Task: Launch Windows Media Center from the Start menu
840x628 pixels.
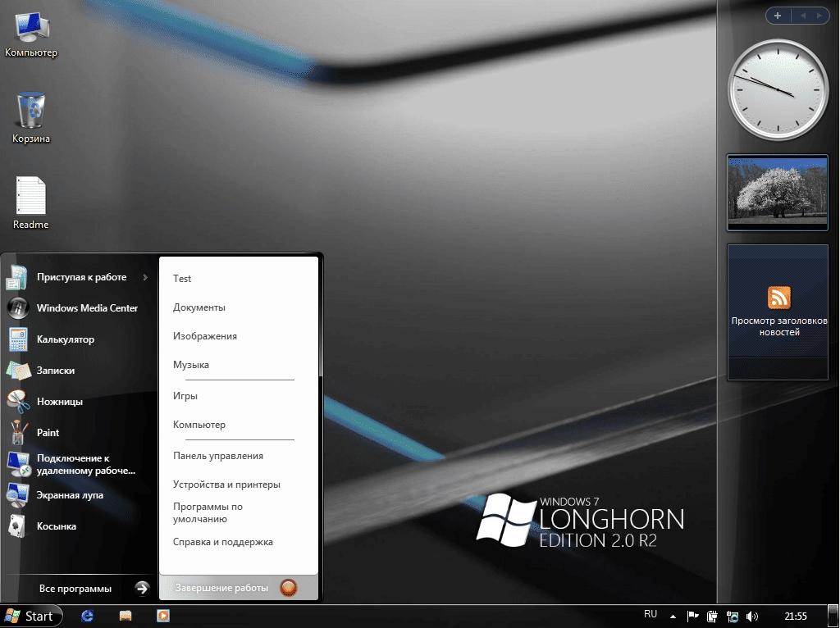Action: (x=78, y=307)
